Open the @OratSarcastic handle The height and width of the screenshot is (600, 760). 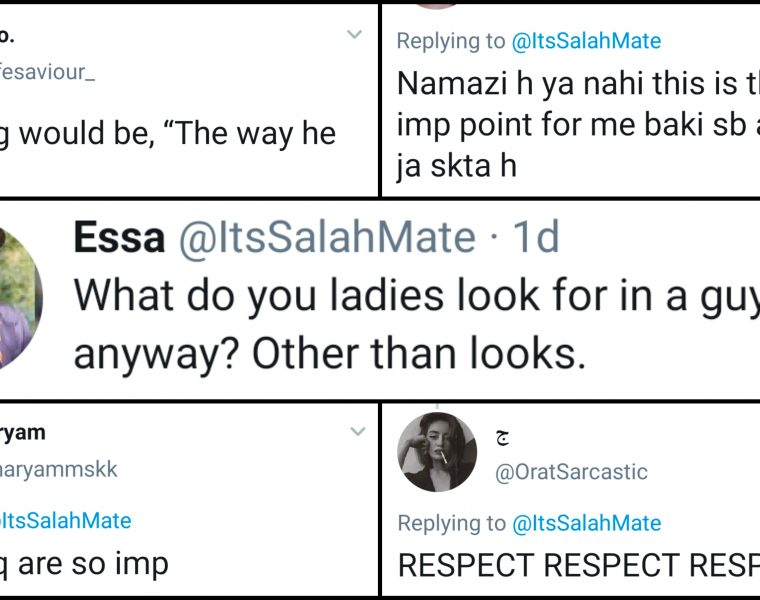[571, 471]
